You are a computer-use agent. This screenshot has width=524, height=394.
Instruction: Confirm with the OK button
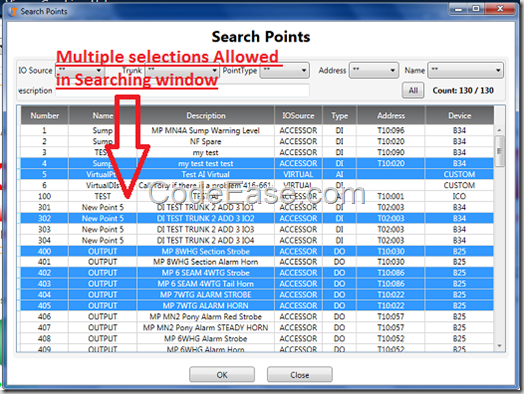click(x=222, y=375)
